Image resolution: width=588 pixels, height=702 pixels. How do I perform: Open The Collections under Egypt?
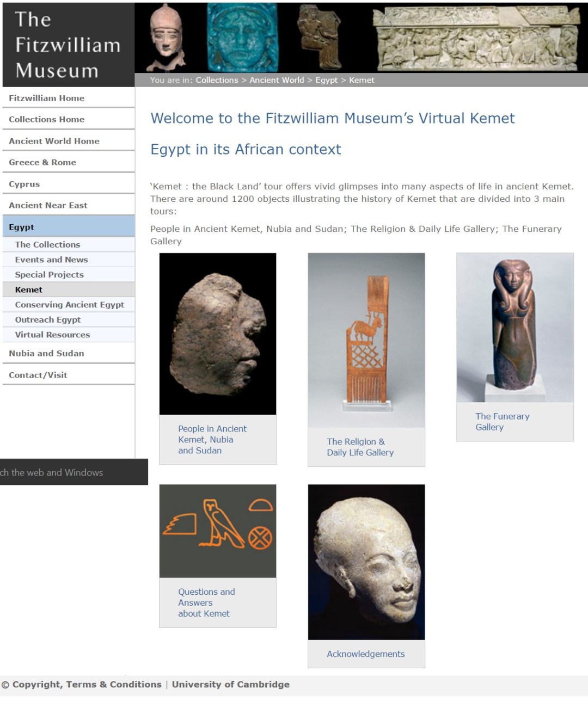click(x=48, y=244)
